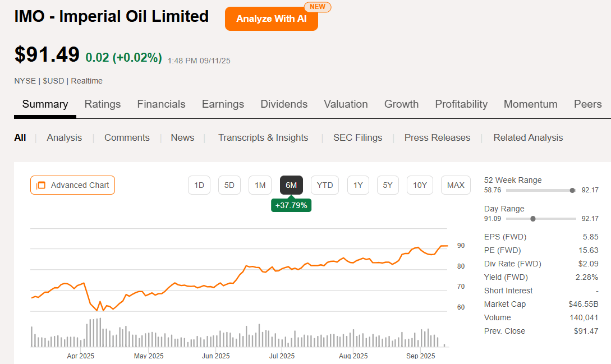View the Momentum tab
The image size is (611, 364).
530,104
